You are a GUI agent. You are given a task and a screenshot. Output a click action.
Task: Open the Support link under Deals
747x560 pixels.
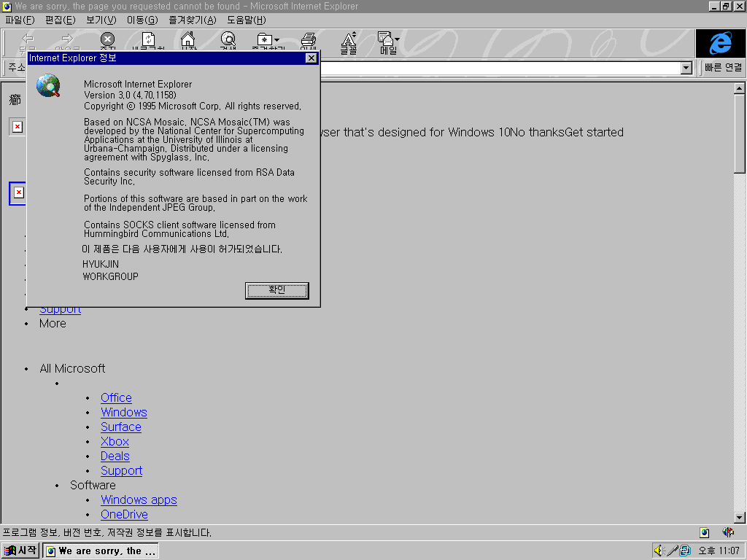[x=122, y=471]
